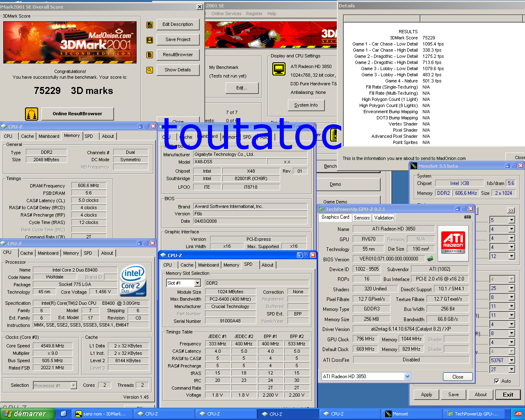The image size is (525, 420).
Task: Open About tab in CPU-Z with Memory Slot Selection
Action: tap(267, 265)
